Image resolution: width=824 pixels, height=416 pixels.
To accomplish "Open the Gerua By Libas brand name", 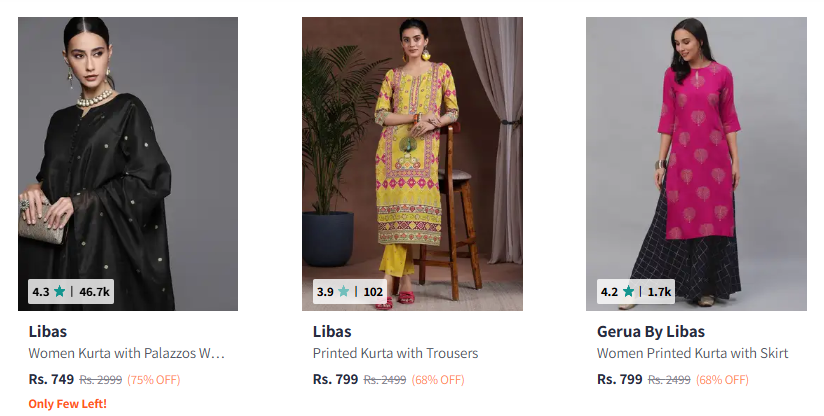I will [x=650, y=331].
